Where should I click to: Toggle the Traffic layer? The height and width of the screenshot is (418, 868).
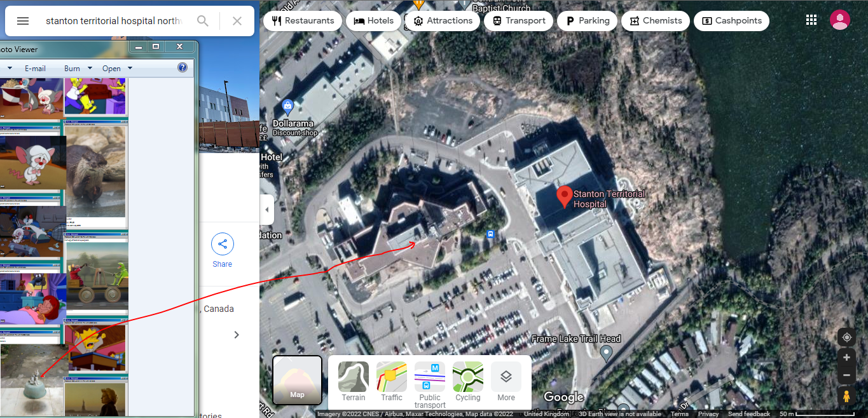[392, 382]
